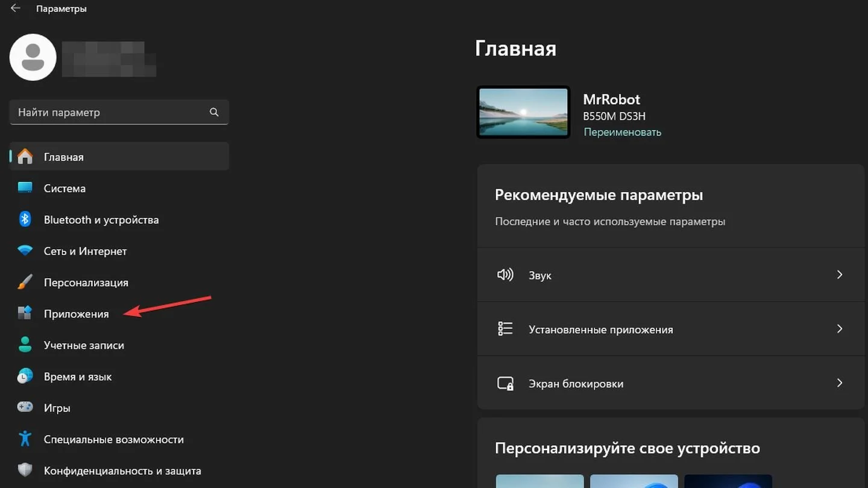This screenshot has width=868, height=488.
Task: Open the Главная section in sidebar
Action: click(x=119, y=157)
